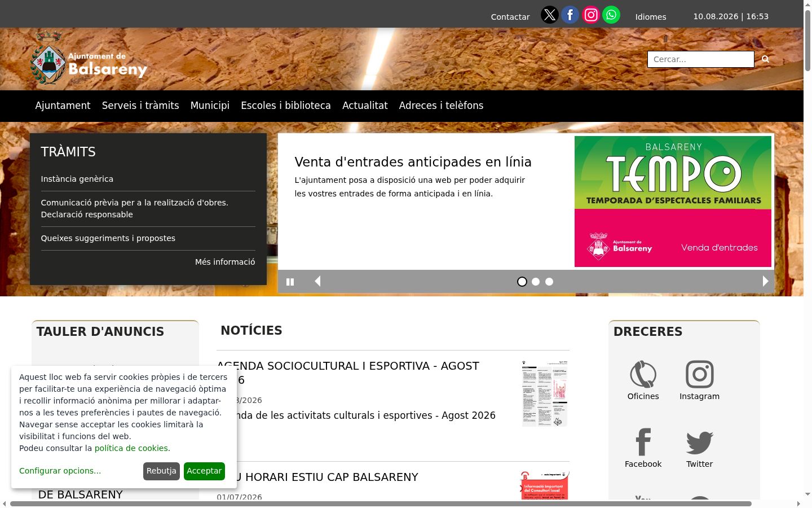Go to the next slide arrow
This screenshot has height=508, width=812.
(765, 281)
